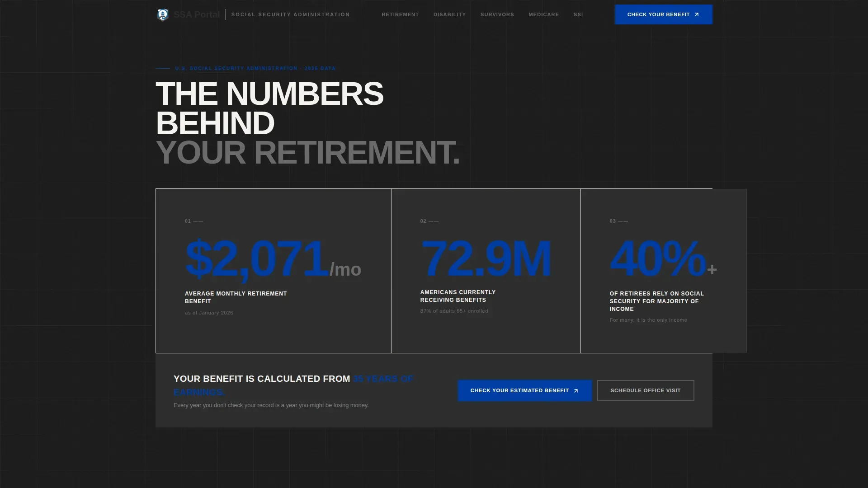Select the 72.9M stat figure
868x488 pixels.
(486, 258)
